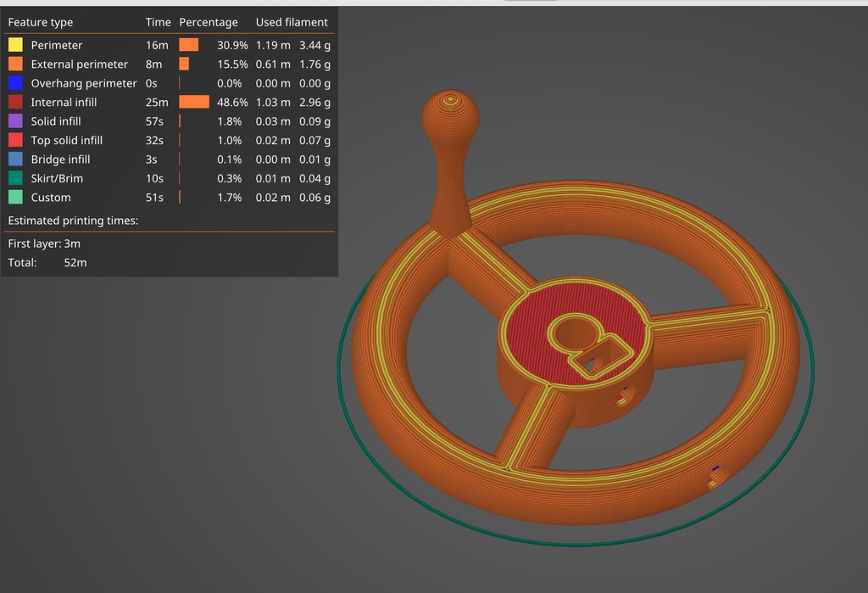The image size is (868, 593).
Task: Toggle visibility of the Custom feature type
Action: click(x=14, y=198)
